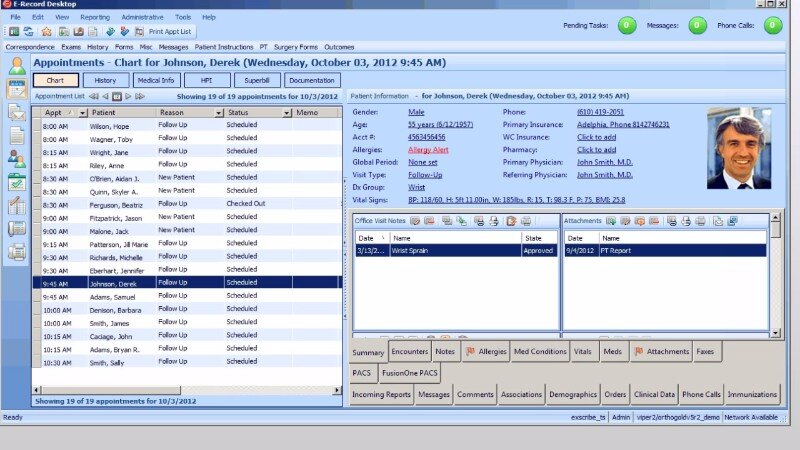The width and height of the screenshot is (800, 450).
Task: Switch to the Med Conditions tab
Action: click(x=540, y=352)
